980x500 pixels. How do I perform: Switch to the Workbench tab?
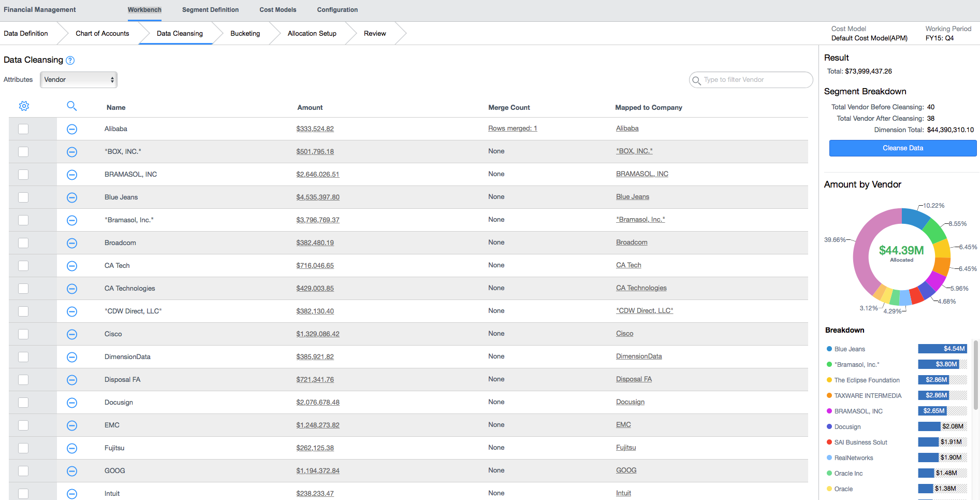click(144, 10)
